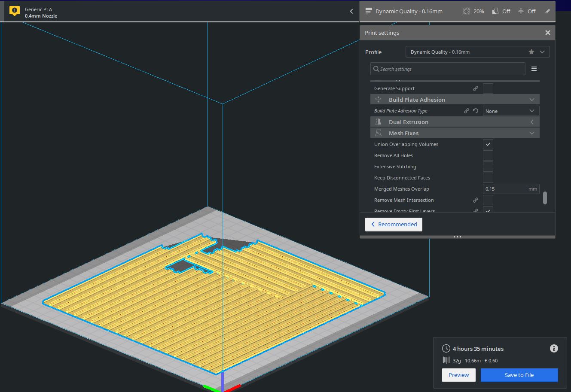Click the adhesion icon in the settings header
The width and height of the screenshot is (571, 392).
(521, 11)
